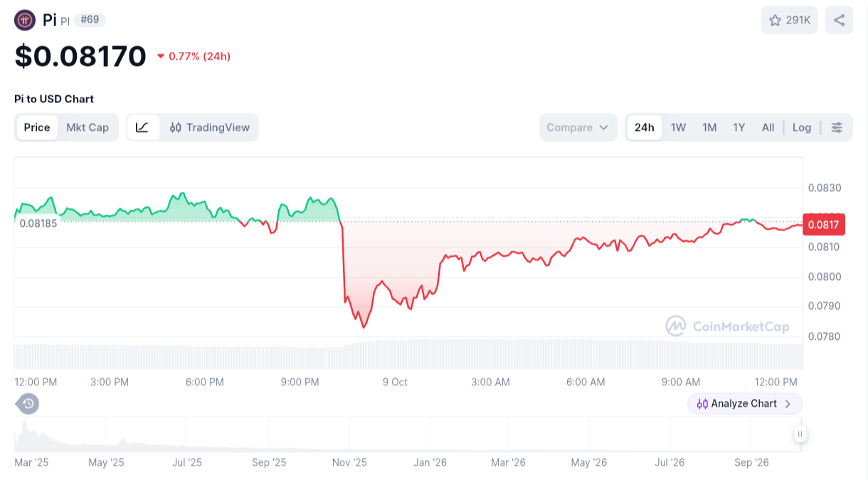The height and width of the screenshot is (480, 868).
Task: Click the 0.77% (24h) change indicator
Action: [x=194, y=56]
